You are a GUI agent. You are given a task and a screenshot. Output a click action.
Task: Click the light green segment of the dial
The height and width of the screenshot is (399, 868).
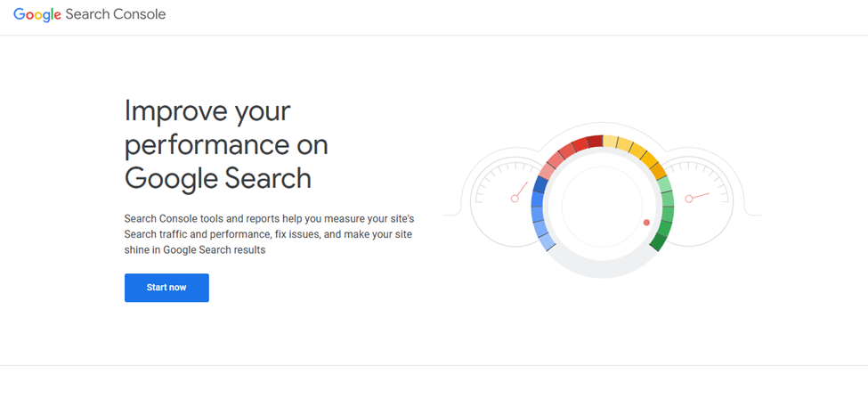665,185
